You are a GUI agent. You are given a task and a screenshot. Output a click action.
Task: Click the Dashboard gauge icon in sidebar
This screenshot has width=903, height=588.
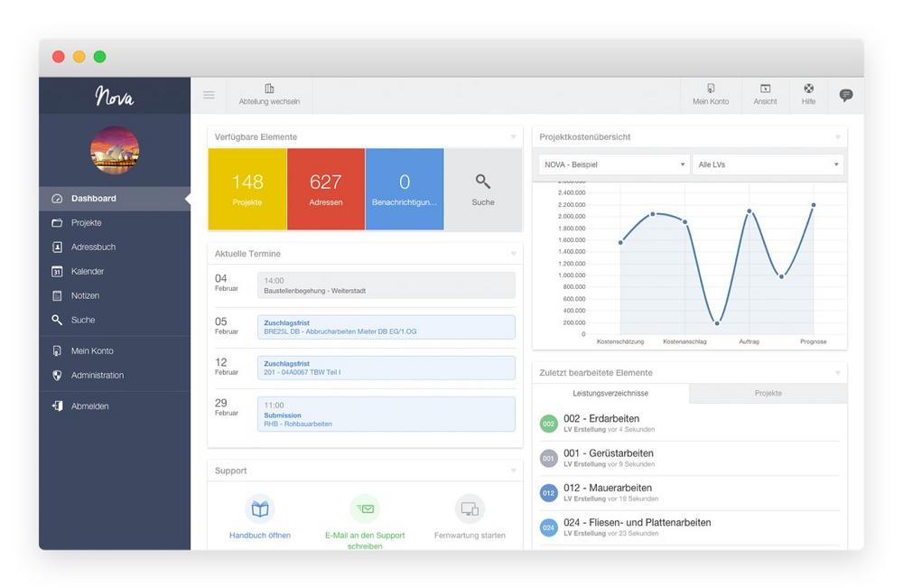click(57, 199)
